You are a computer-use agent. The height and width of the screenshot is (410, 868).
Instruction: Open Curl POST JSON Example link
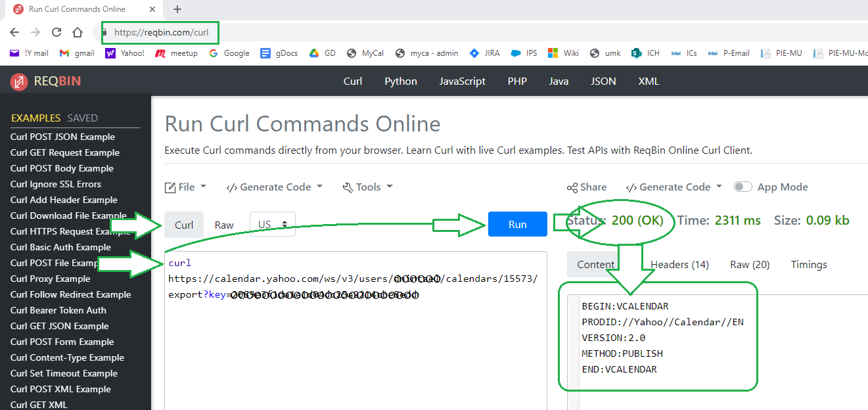tap(62, 137)
